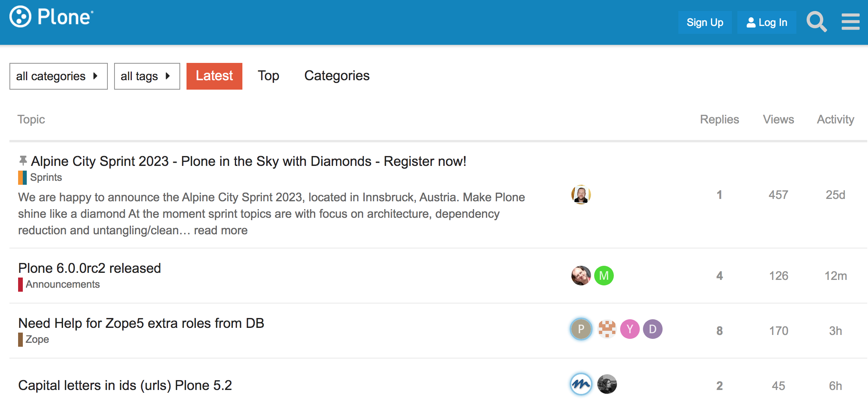Switch to the Categories tab
Screen dimensions: 868x412
coord(337,76)
